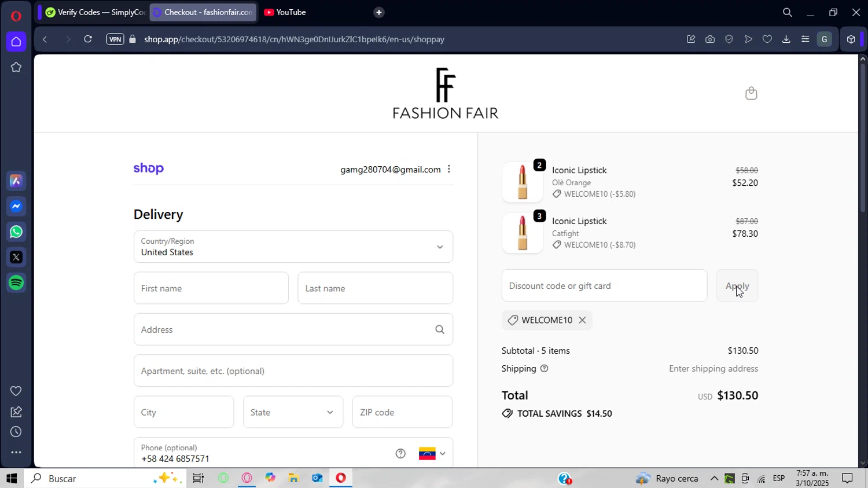Open the Opera start page home icon
Viewport: 868px width, 488px height.
pos(16,42)
